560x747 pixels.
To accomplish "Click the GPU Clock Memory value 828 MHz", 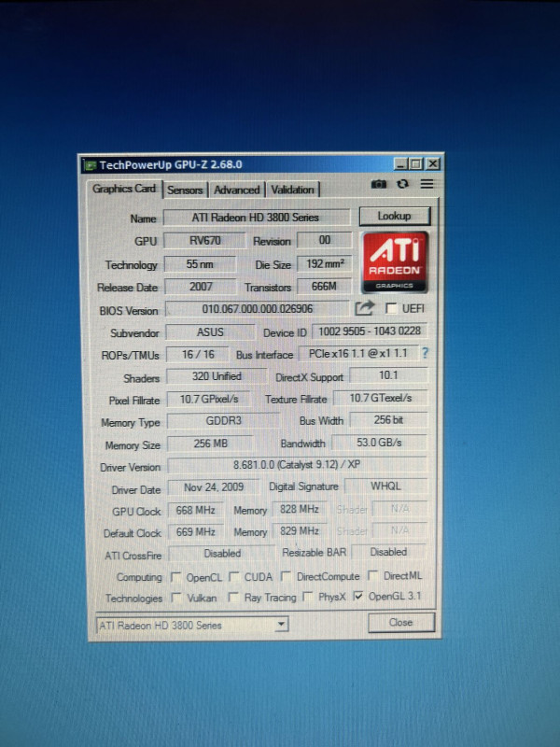I will point(299,509).
